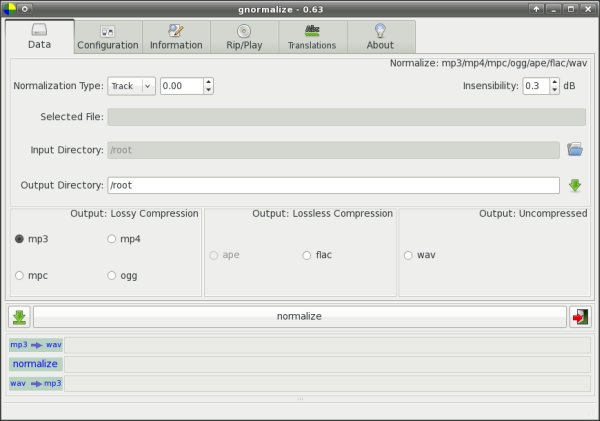Increase the normalization value spinner
This screenshot has width=600, height=421.
tap(208, 82)
